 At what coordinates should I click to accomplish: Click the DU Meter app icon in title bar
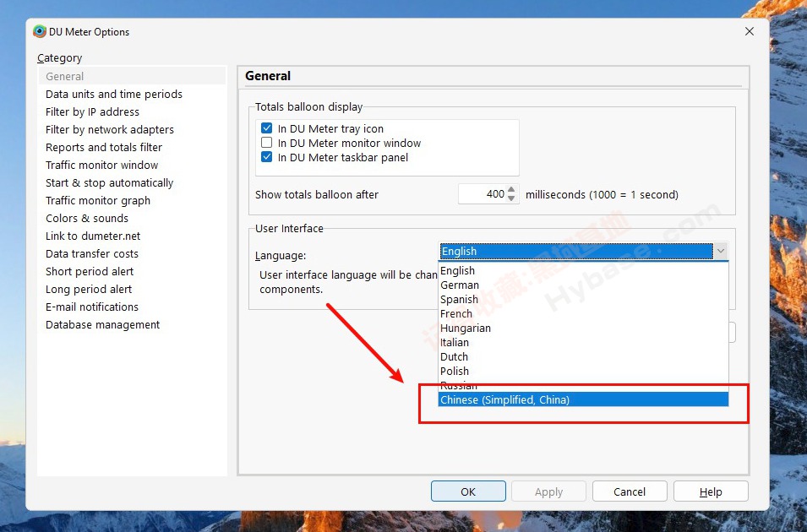click(40, 32)
